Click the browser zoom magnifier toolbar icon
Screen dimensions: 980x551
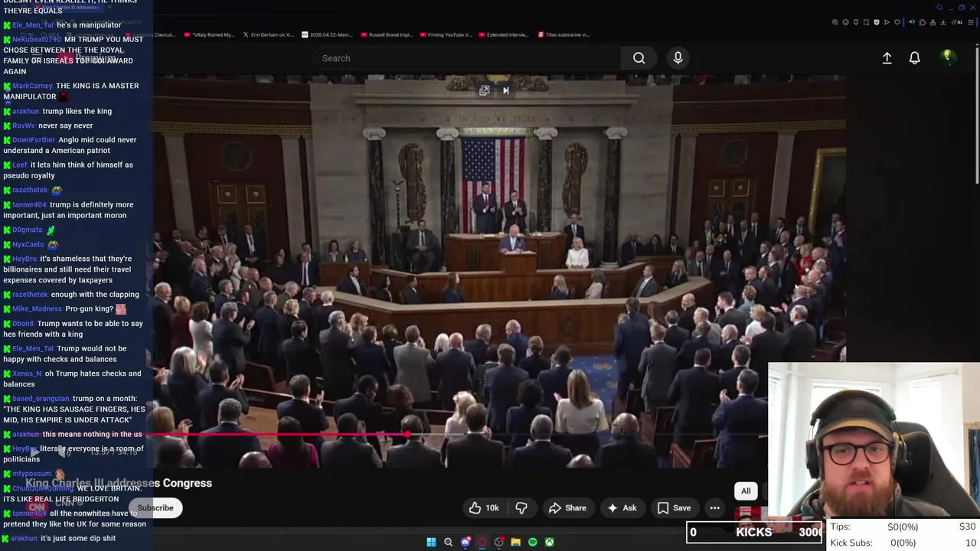click(835, 22)
